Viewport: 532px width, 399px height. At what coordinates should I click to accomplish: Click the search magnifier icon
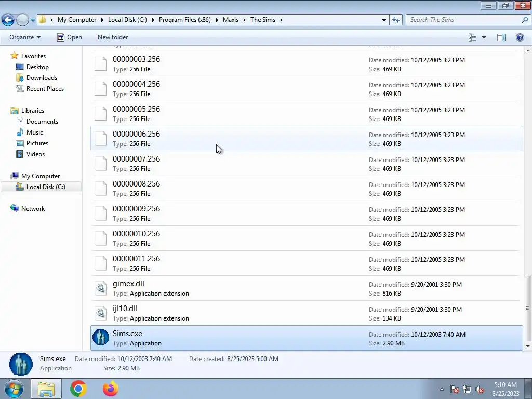click(x=525, y=20)
